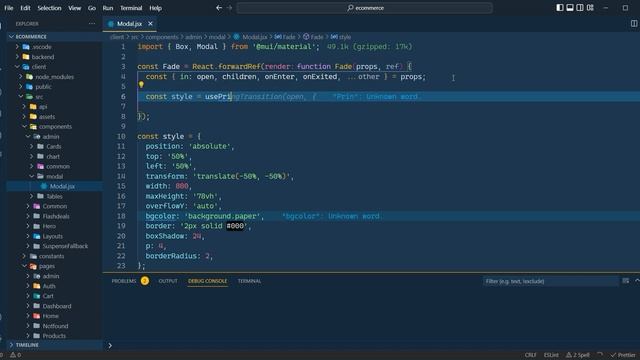
Task: Click the debug console prompt chevron
Action: [110, 345]
